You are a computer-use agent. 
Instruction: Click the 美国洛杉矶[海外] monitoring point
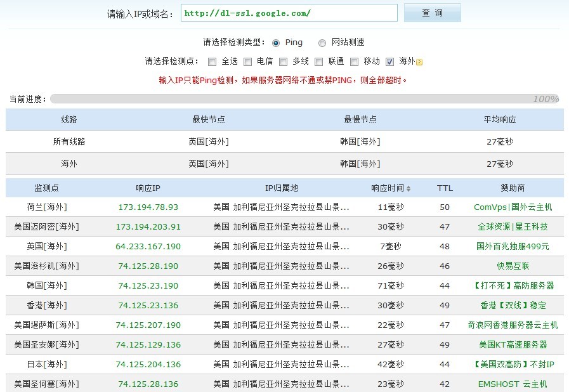[47, 266]
